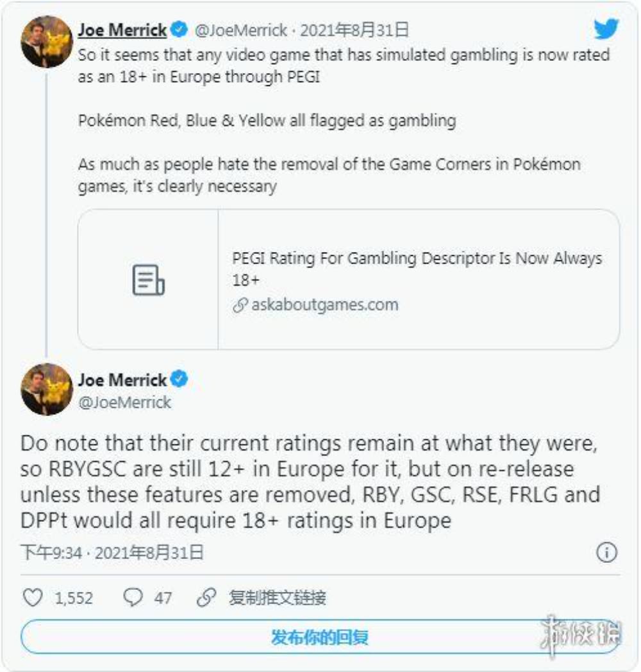Click the copy tweet link chain icon
641x672 pixels.
(206, 598)
